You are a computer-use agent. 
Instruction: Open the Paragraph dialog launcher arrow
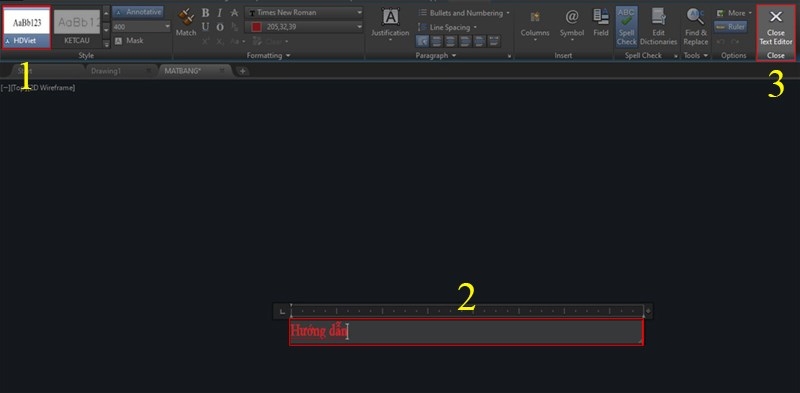tap(509, 56)
